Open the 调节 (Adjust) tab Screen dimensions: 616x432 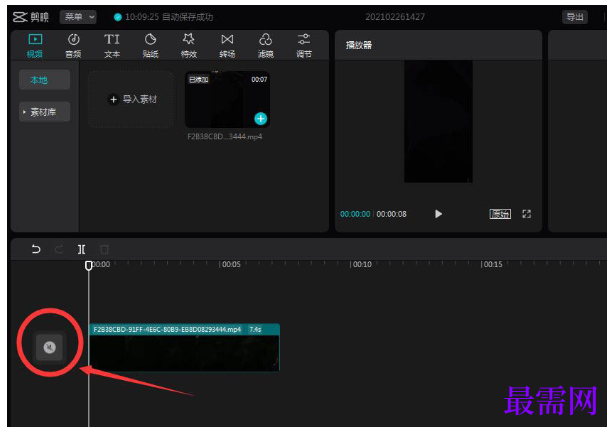tap(304, 46)
